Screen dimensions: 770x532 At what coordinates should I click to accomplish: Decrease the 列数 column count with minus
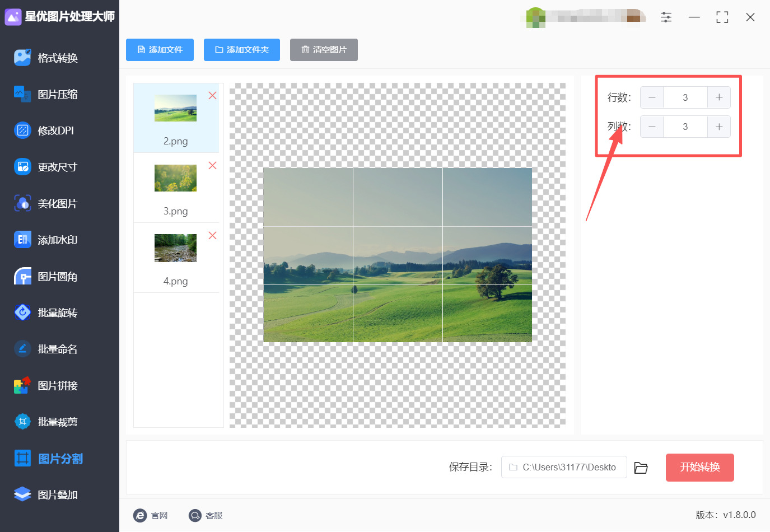point(652,127)
